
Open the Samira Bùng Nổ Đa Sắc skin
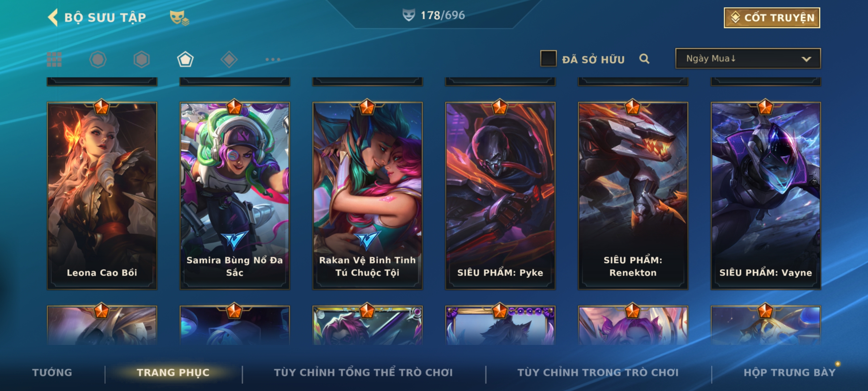[235, 195]
